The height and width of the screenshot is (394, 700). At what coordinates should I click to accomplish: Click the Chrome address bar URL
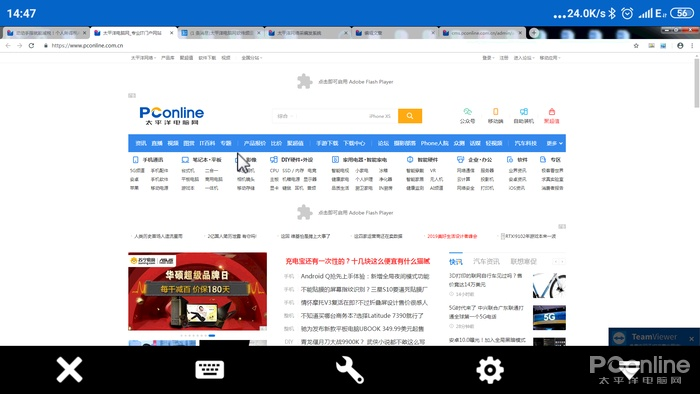[87, 46]
